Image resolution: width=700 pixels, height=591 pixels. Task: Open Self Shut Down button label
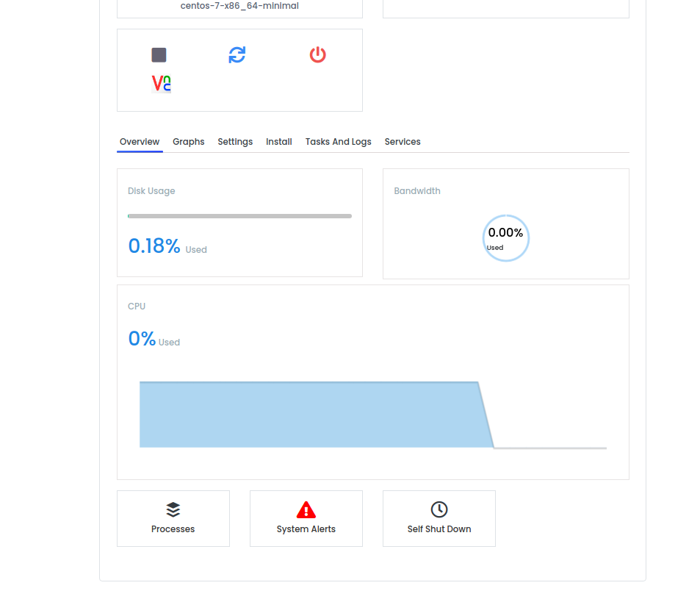pos(439,529)
